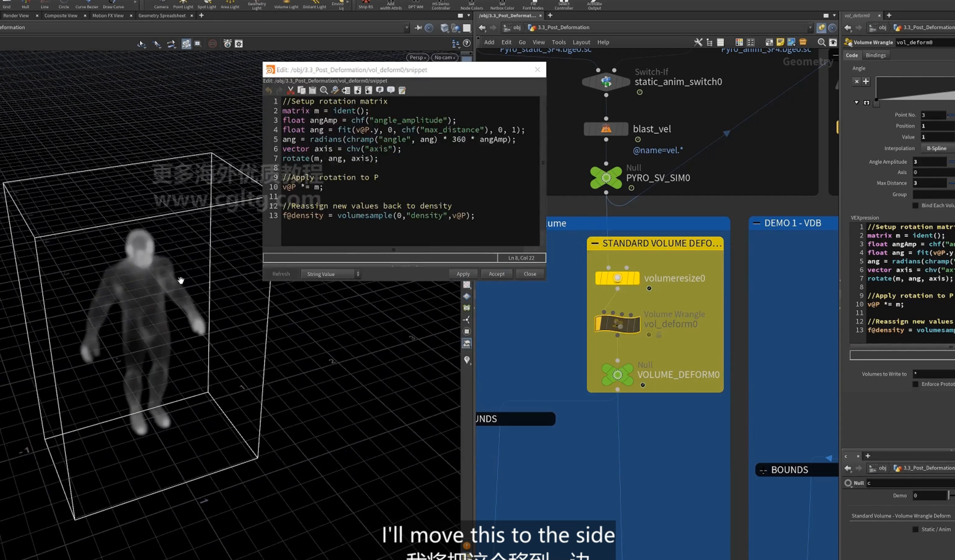Screen dimensions: 955x560
Task: Select the static_anim_switch0 node
Action: tap(606, 81)
